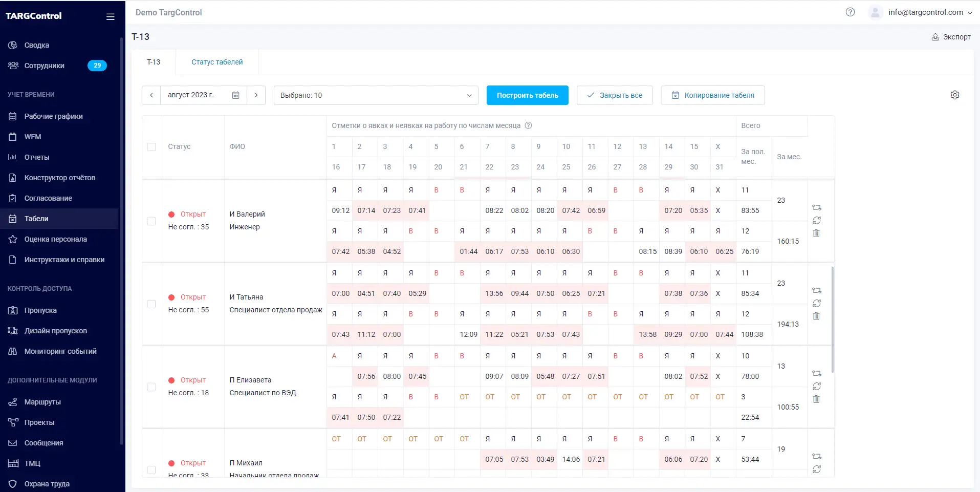Click the red А mark for П Елизавета
The image size is (980, 492).
point(334,356)
